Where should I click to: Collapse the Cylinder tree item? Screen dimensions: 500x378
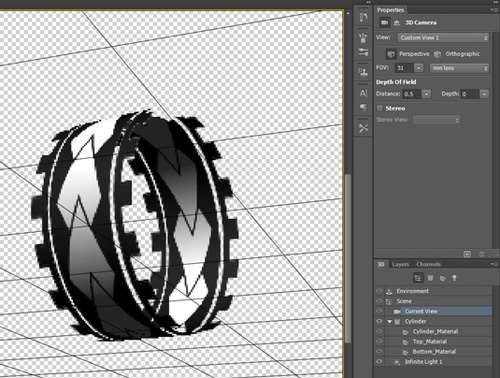[389, 322]
